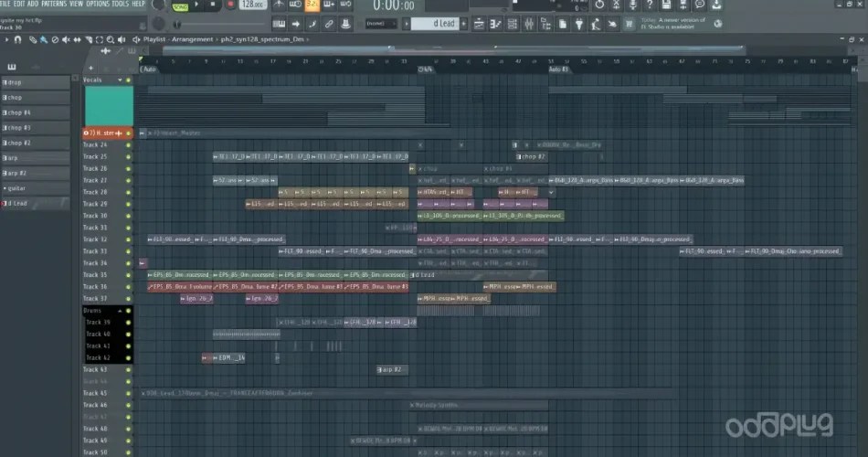Screen dimensions: 868x457
Task: Click the undo history circular arrow icon
Action: coord(599,5)
